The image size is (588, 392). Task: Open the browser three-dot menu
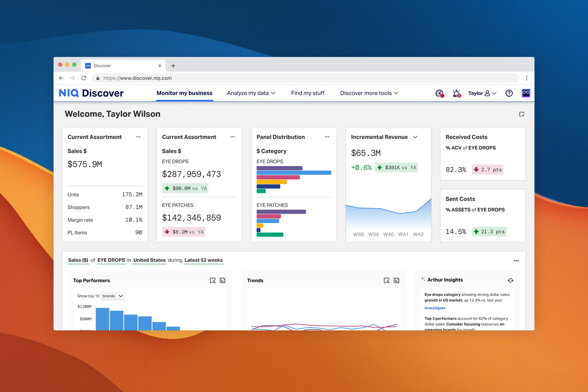pos(527,78)
